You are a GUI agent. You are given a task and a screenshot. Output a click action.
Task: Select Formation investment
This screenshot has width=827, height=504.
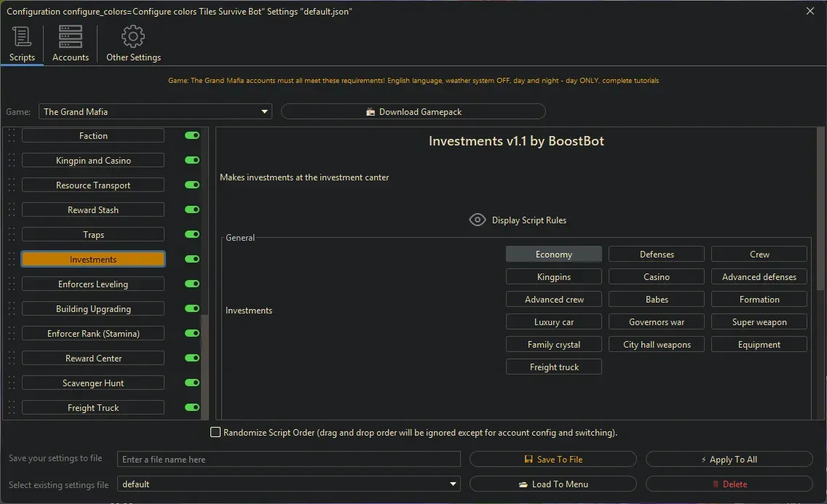(x=759, y=300)
